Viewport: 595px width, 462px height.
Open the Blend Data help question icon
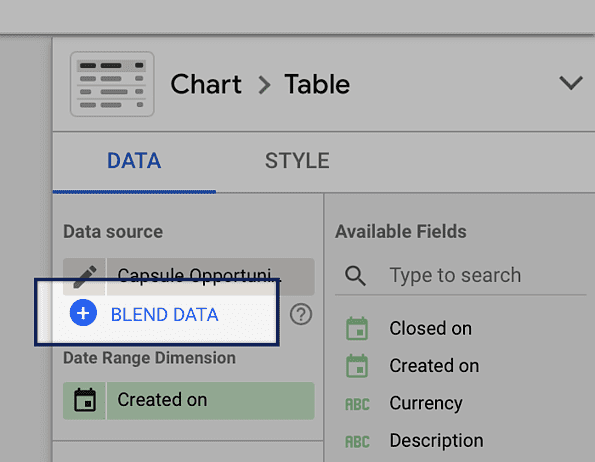click(x=301, y=314)
